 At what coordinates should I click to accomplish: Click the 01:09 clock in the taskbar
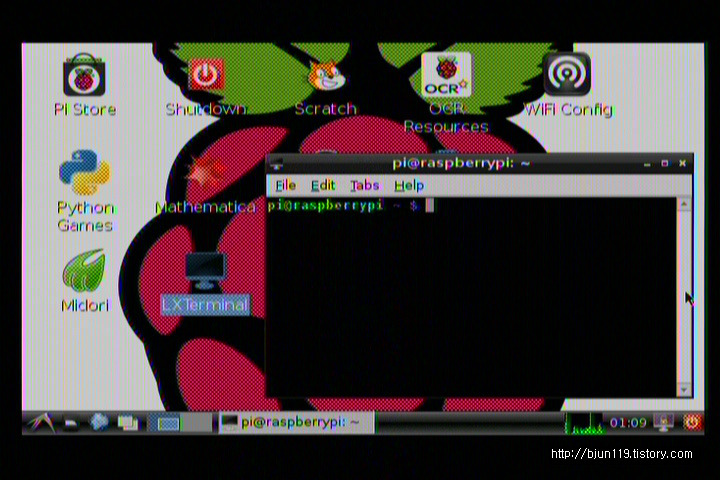click(628, 423)
